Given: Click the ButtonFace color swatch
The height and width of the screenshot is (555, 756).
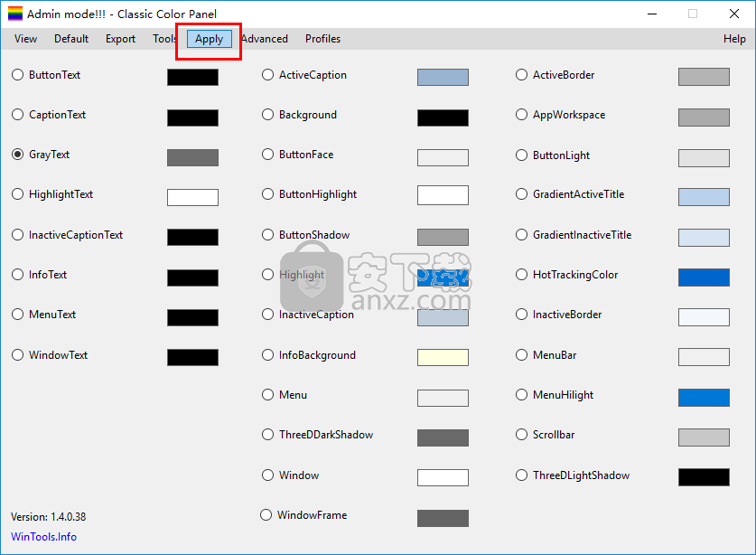Looking at the screenshot, I should pyautogui.click(x=443, y=157).
